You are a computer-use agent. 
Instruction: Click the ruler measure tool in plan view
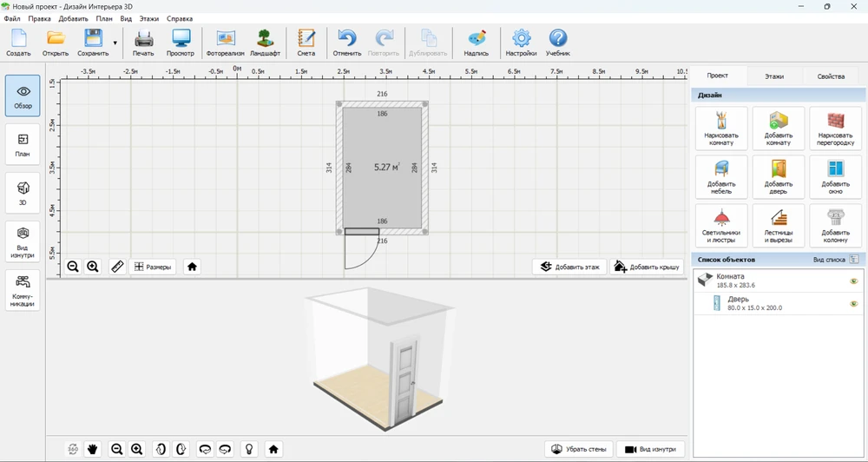[118, 267]
